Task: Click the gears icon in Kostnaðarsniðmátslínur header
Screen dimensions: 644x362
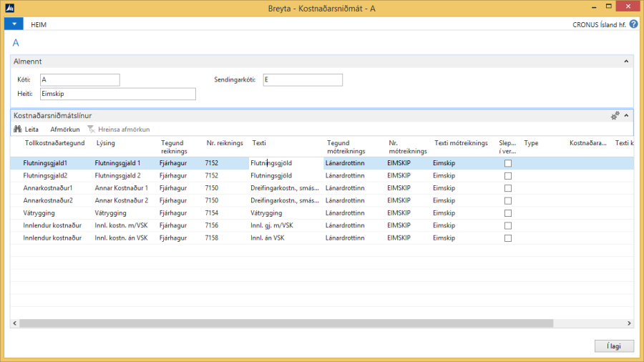Action: (x=615, y=115)
